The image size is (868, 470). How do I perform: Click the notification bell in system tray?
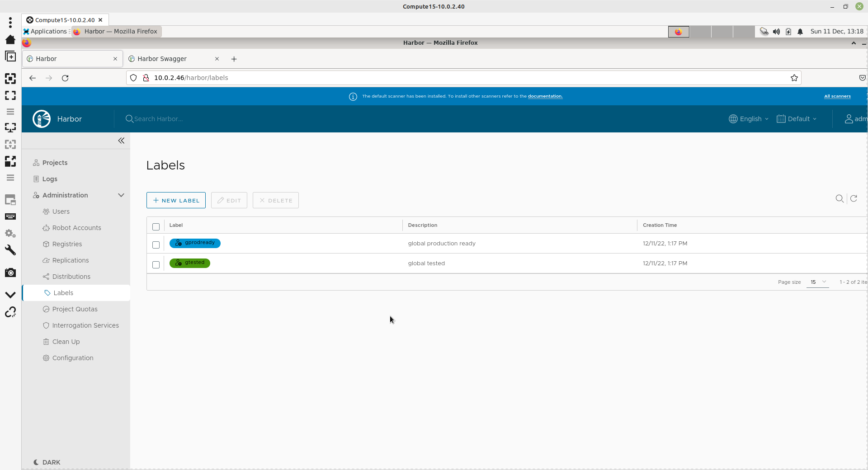pyautogui.click(x=800, y=32)
